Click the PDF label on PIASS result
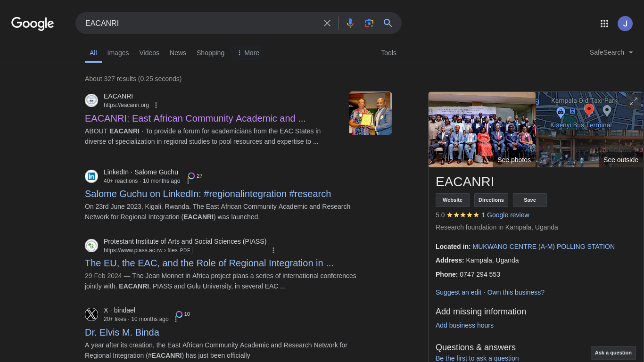The image size is (644, 362). pos(185,250)
